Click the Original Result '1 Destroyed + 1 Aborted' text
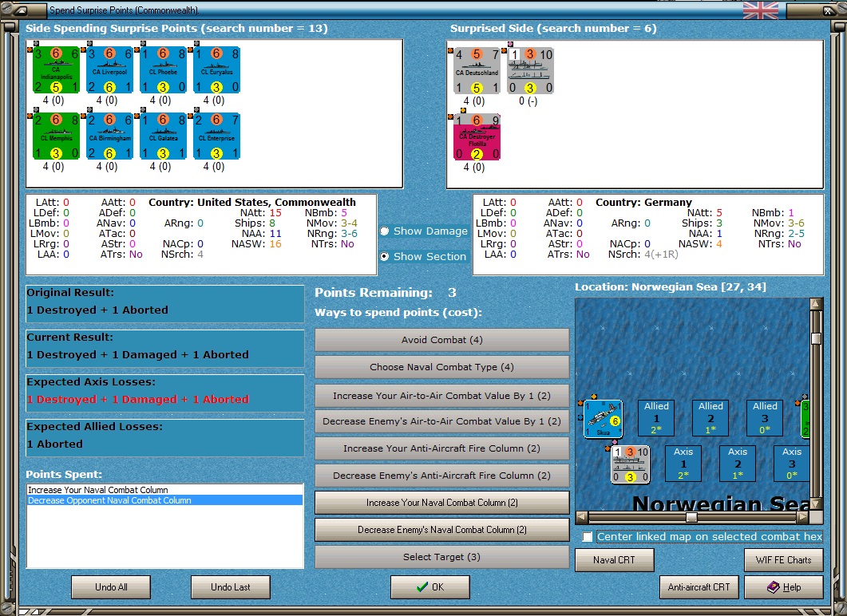 pos(97,310)
